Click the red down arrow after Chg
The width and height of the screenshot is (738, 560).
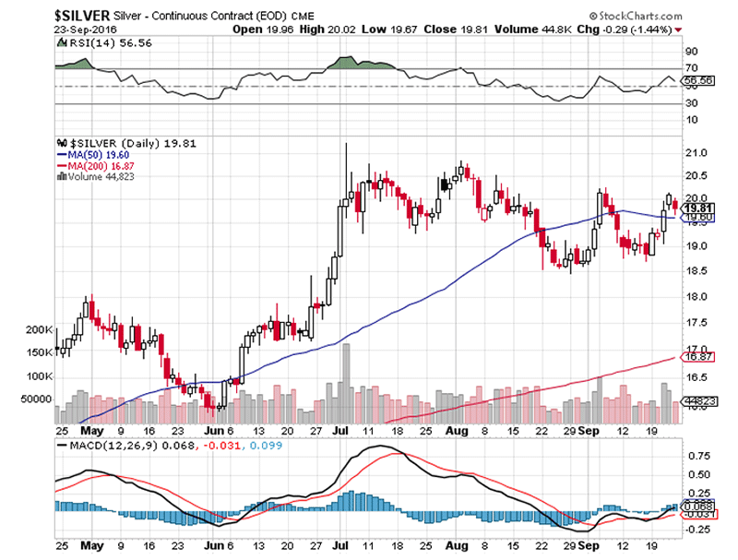[679, 30]
